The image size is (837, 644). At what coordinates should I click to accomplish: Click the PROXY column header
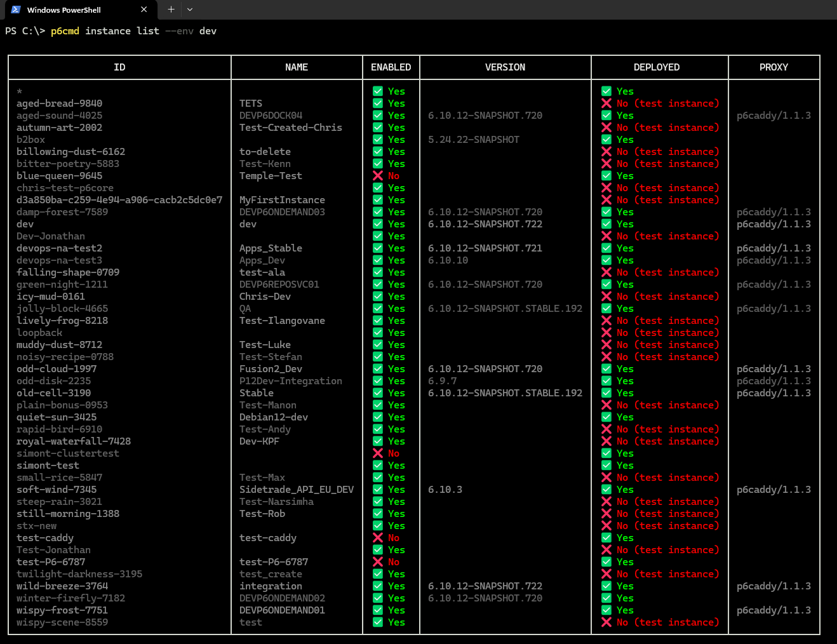(x=773, y=67)
